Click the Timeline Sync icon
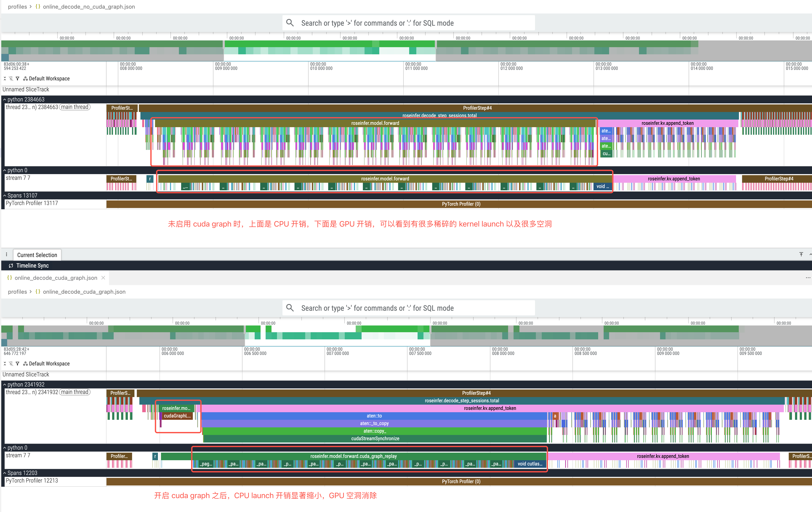This screenshot has height=512, width=812. coord(11,266)
